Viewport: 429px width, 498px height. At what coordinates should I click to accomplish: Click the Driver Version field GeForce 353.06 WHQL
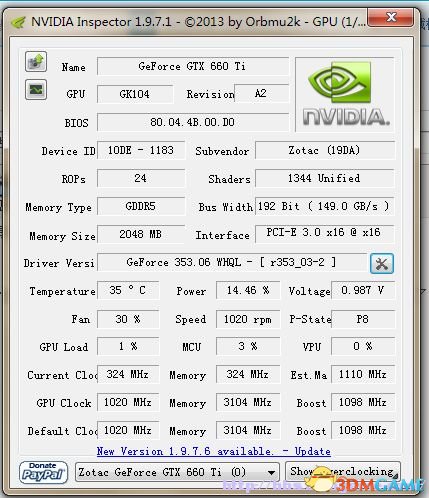(x=232, y=262)
